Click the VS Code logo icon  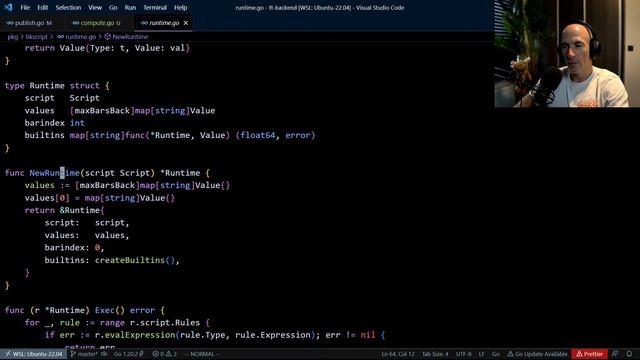[x=8, y=7]
